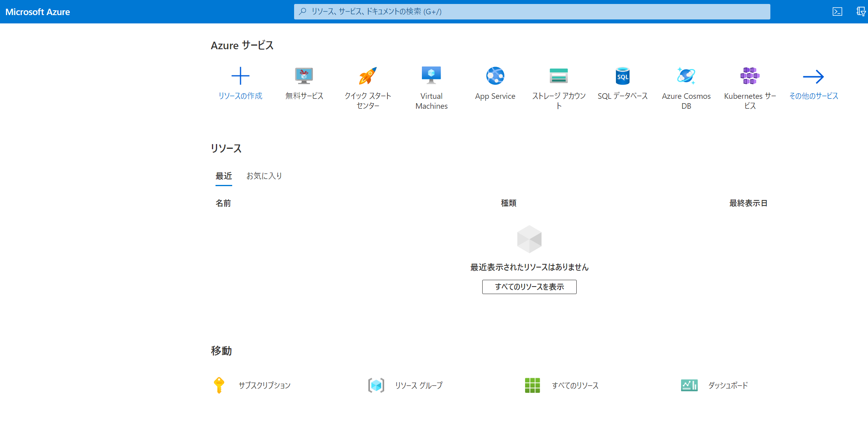This screenshot has width=868, height=427.
Task: Open the ダッシュボード link
Action: coord(728,385)
